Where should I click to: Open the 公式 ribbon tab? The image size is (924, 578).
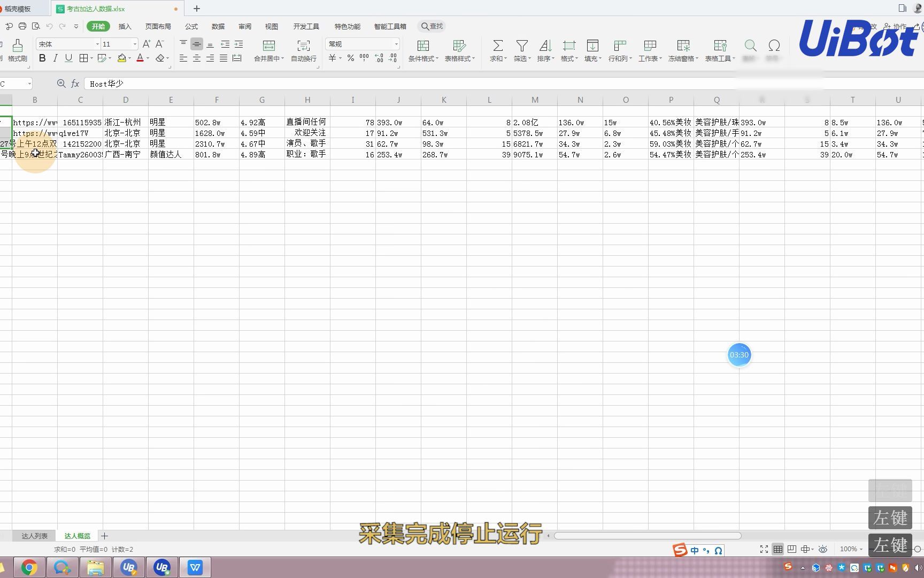191,26
